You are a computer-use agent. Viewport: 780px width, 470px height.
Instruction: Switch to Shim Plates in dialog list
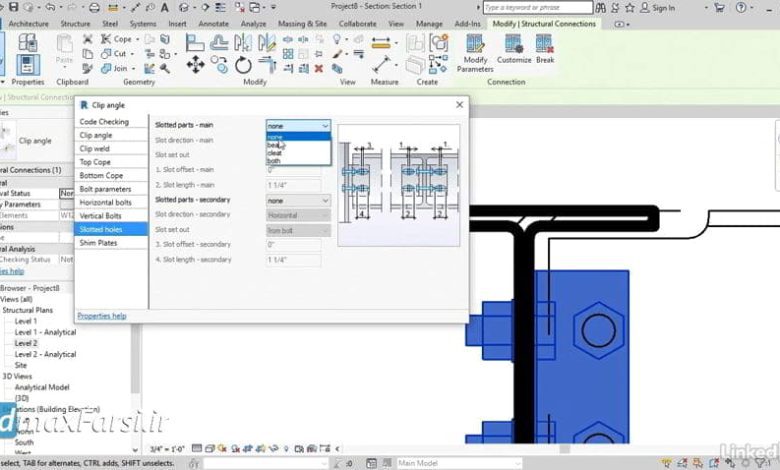point(111,243)
